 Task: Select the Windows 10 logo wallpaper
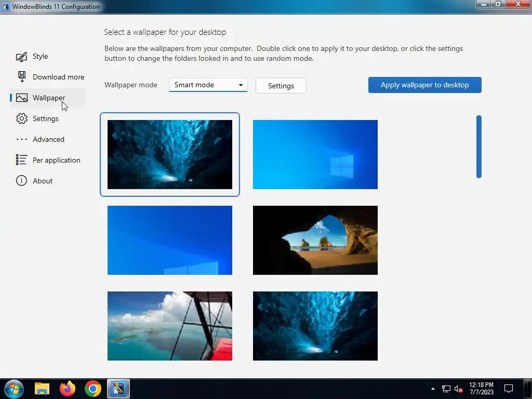pyautogui.click(x=315, y=154)
